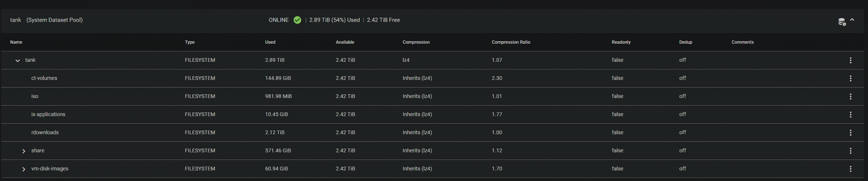Click the Name column header
The width and height of the screenshot is (868, 181).
(16, 42)
